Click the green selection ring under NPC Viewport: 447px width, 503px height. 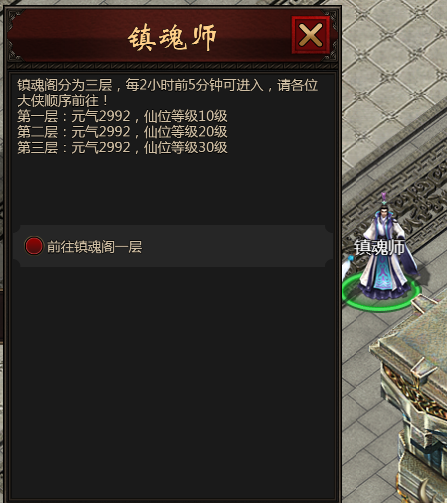[x=381, y=293]
